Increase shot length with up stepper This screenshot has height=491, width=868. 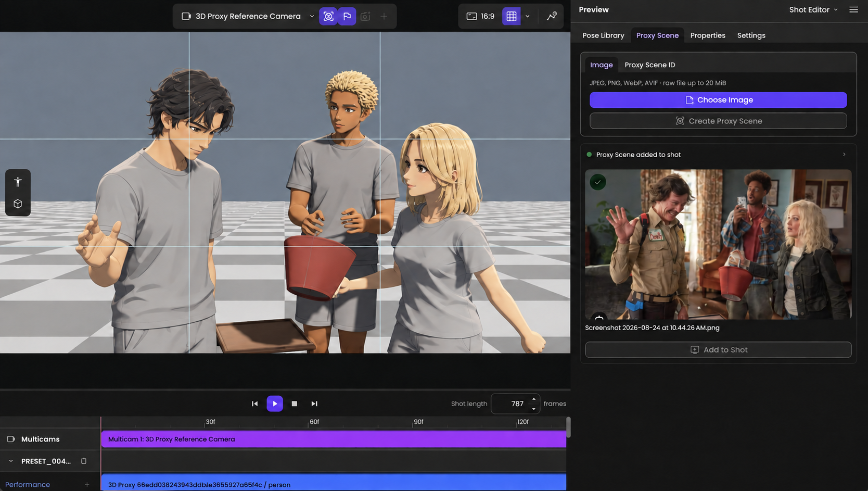(534, 399)
